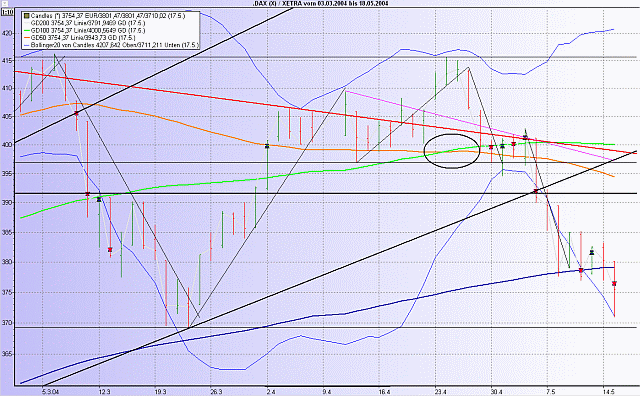Click the 400 price axis label

point(7,145)
